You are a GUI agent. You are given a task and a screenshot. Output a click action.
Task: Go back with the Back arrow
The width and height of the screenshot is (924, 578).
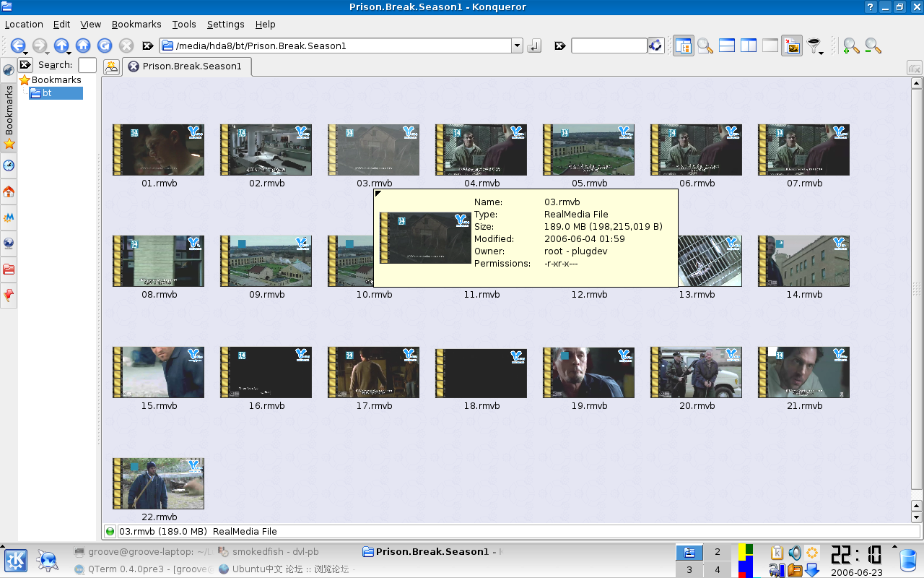[x=18, y=46]
